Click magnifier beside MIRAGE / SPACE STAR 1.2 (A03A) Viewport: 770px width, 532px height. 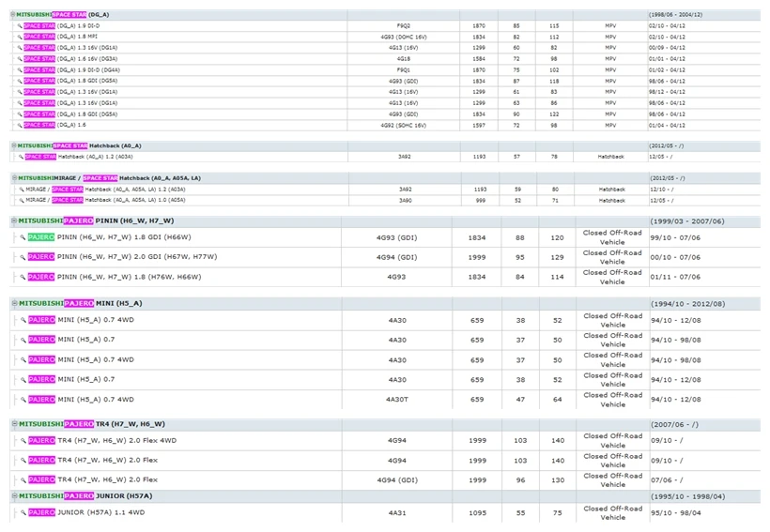(22, 190)
